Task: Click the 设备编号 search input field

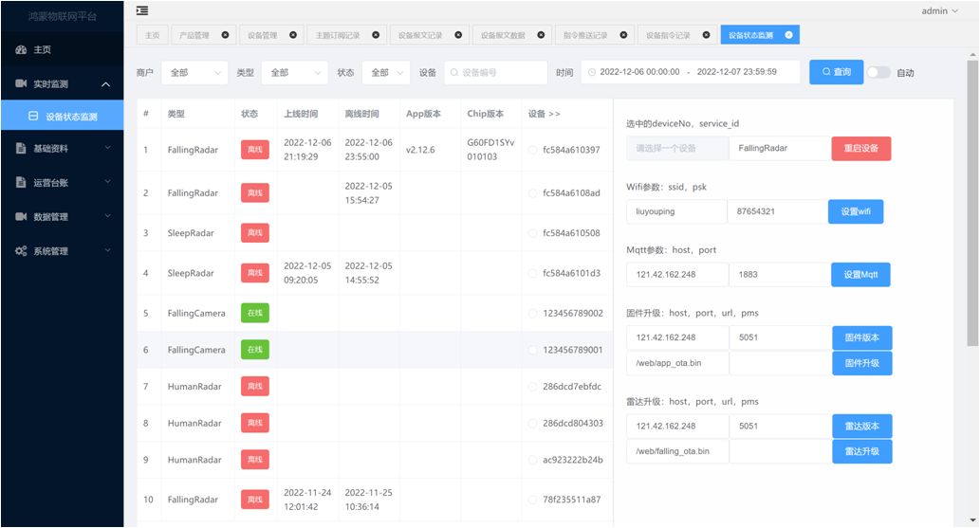Action: (496, 72)
